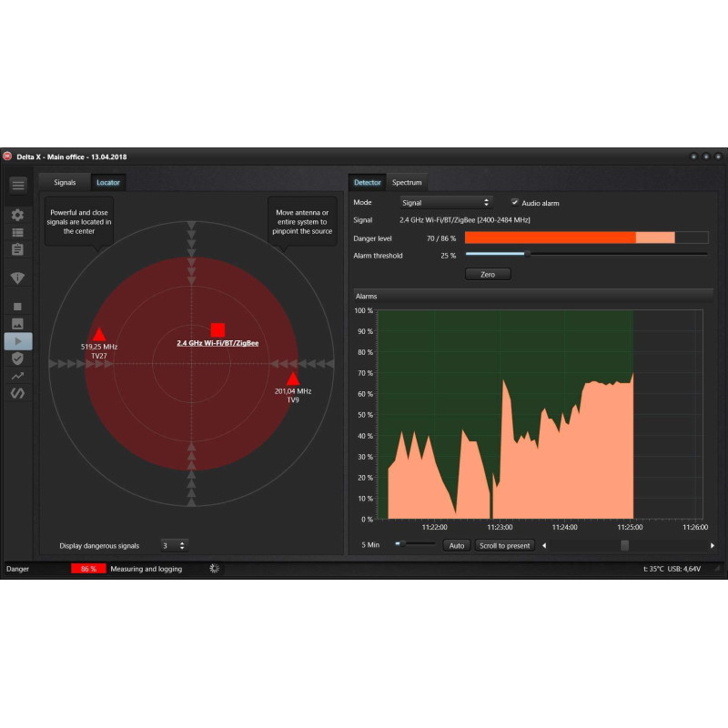
Task: Open the Mode dropdown showing Signal
Action: point(446,202)
